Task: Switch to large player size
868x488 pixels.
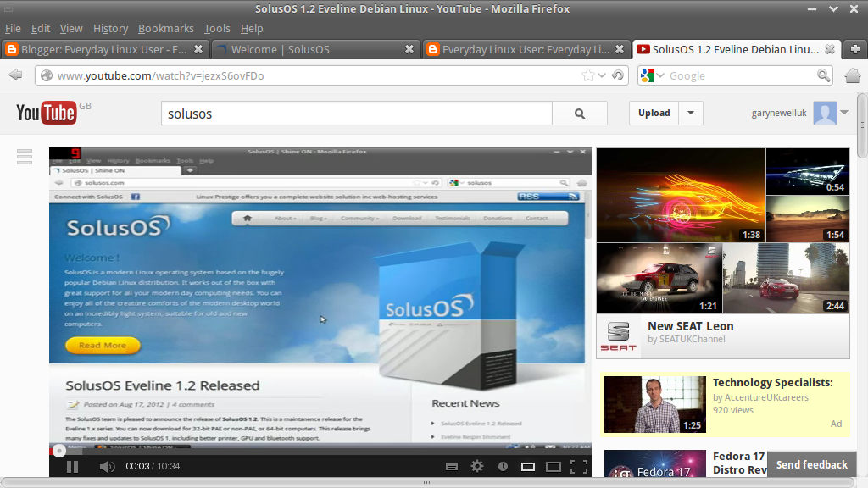Action: [554, 467]
